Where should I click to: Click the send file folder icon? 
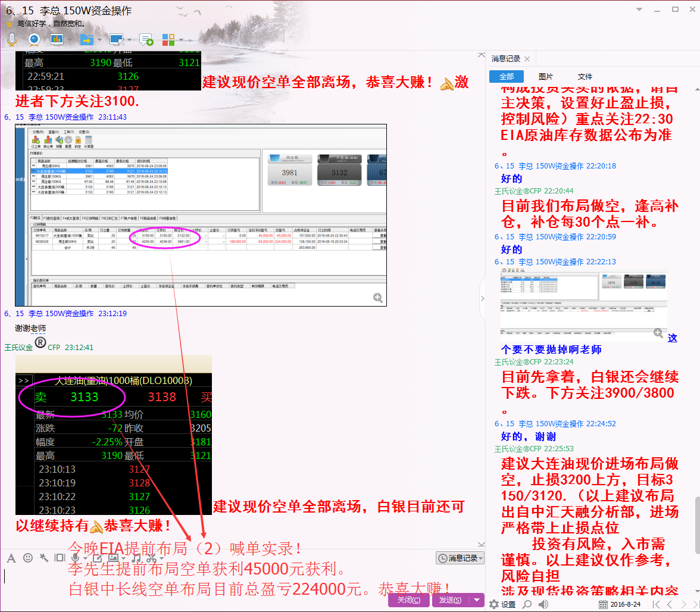[x=87, y=39]
